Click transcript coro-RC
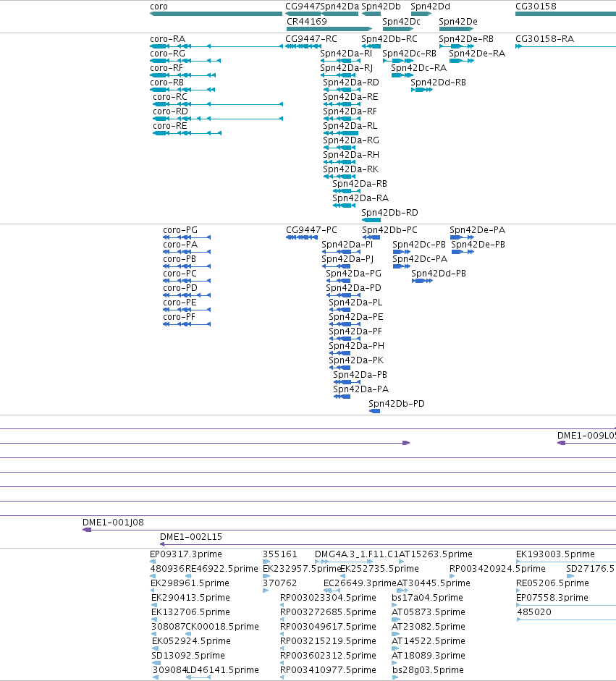 [170, 97]
